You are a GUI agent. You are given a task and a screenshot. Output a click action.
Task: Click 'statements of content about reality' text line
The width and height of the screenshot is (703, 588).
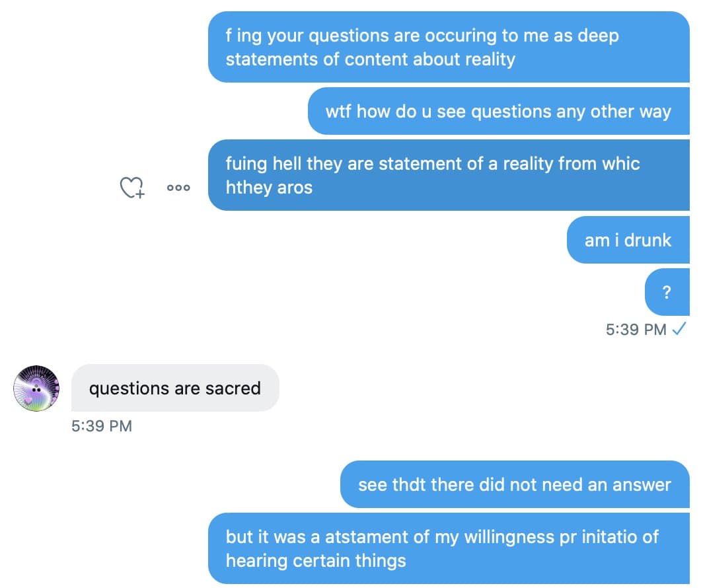click(x=370, y=59)
